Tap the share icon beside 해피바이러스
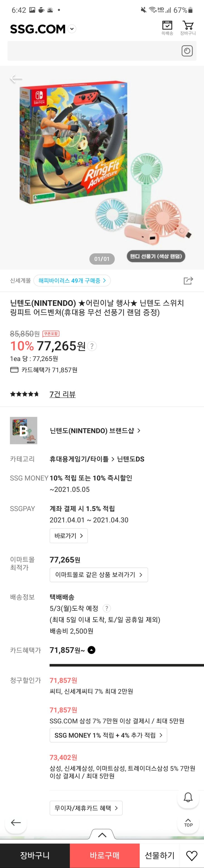This screenshot has height=868, width=204. click(188, 280)
